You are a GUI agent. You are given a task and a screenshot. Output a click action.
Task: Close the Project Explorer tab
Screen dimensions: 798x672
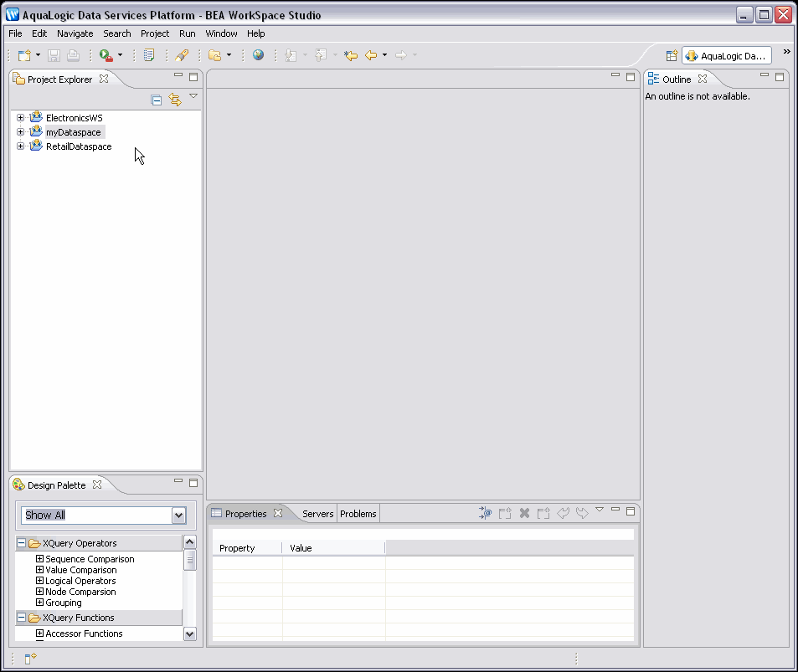click(104, 79)
